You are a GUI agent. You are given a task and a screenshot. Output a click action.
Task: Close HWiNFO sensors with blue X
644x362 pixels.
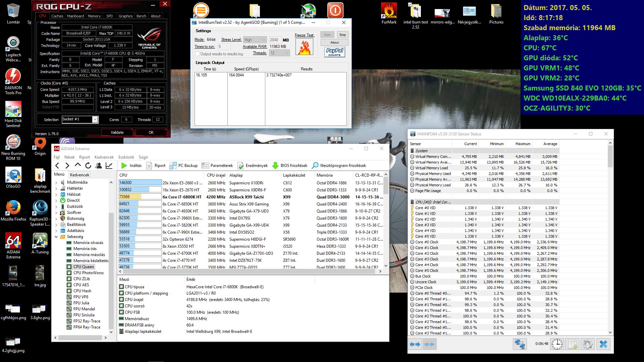click(603, 344)
